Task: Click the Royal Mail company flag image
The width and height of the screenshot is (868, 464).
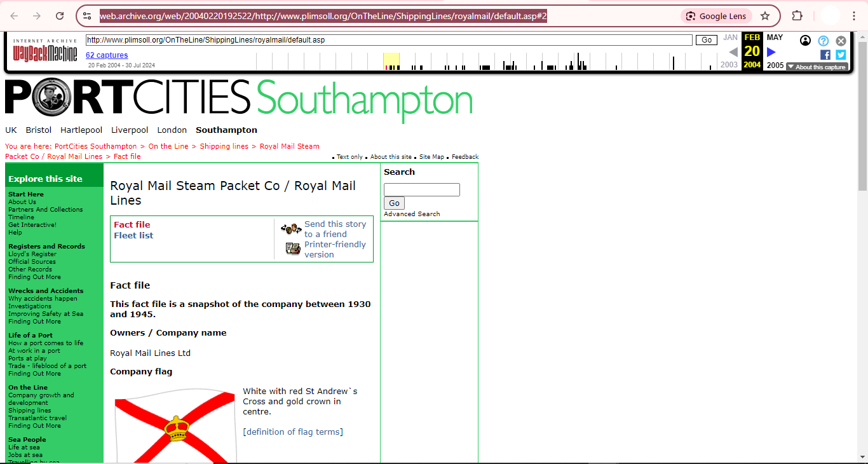Action: click(x=175, y=425)
